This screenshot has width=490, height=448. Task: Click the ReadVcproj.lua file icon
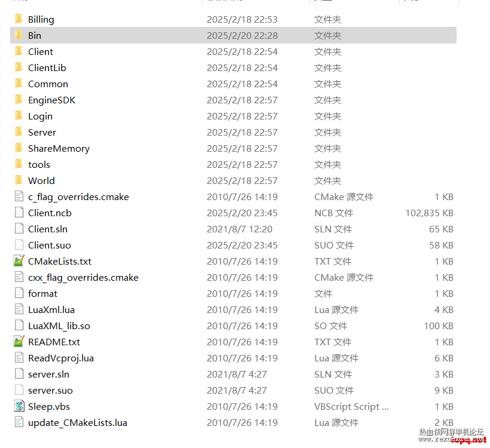[19, 358]
